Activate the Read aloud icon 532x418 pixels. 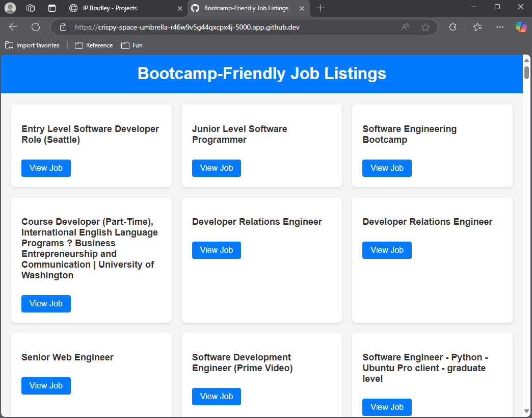tap(405, 27)
